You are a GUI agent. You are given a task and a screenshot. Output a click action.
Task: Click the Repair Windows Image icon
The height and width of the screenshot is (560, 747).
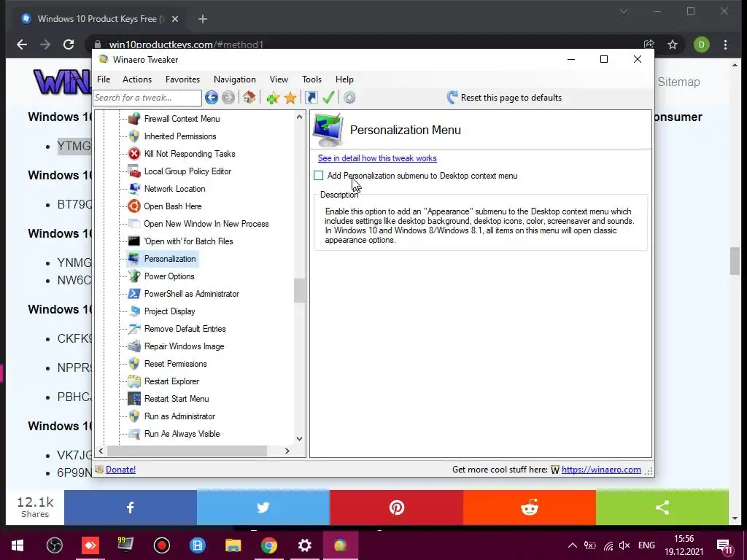coord(134,346)
